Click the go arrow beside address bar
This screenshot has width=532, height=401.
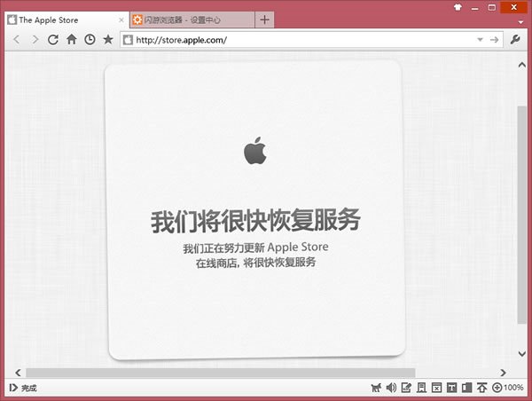[494, 40]
